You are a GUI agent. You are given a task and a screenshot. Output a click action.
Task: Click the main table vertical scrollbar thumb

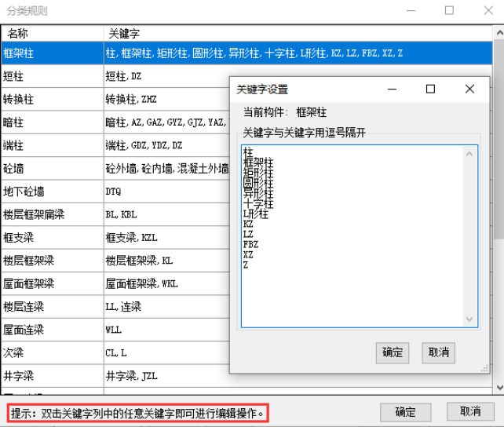pyautogui.click(x=499, y=140)
